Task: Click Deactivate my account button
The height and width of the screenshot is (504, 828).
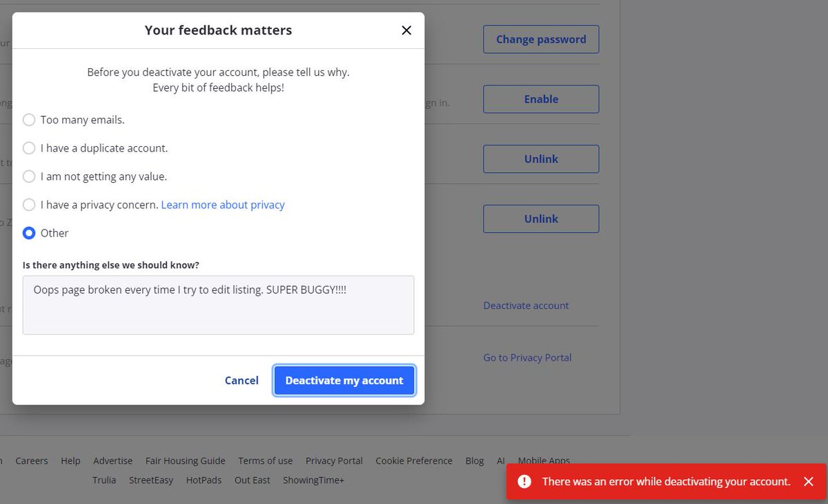Action: click(344, 381)
